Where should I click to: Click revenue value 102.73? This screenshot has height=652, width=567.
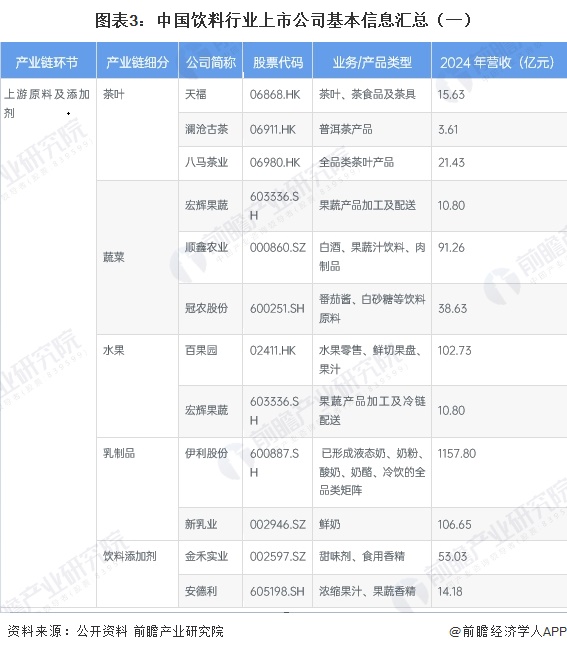pos(454,350)
